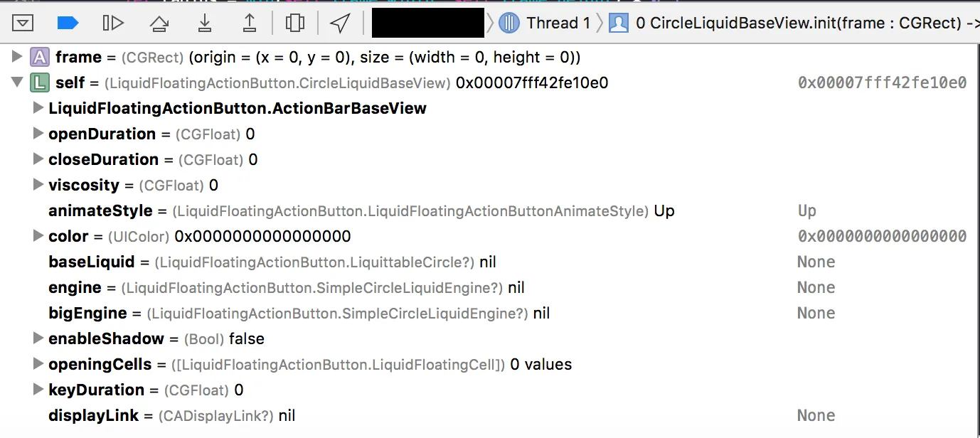Screen dimensions: 980x438
Task: Expand the color UIColor property
Action: click(38, 236)
